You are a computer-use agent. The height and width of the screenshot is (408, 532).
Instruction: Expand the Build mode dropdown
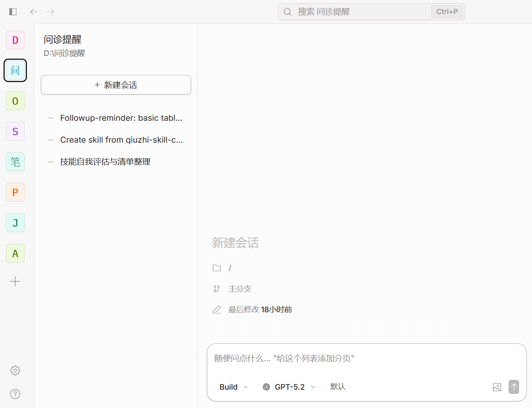tap(234, 387)
